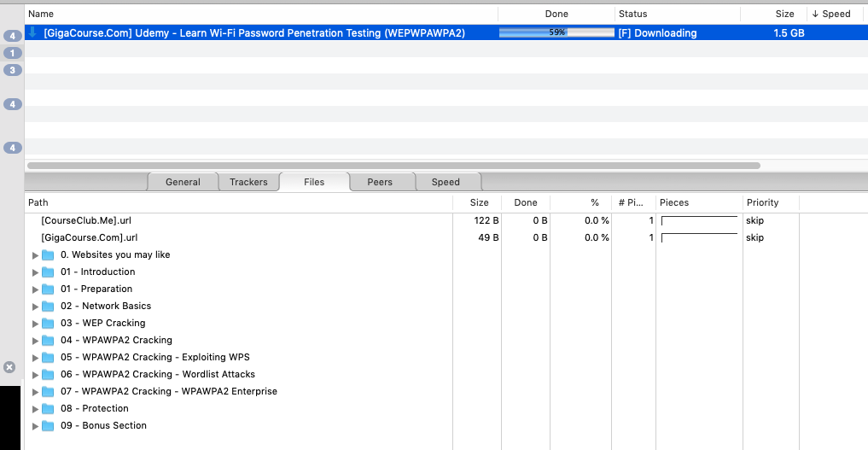This screenshot has width=868, height=450.
Task: Click pieces bar of [GigaCourse.Com].url
Action: coord(699,238)
